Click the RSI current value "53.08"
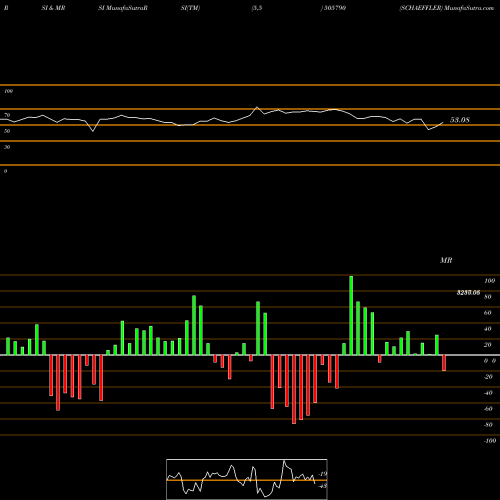 click(x=460, y=120)
